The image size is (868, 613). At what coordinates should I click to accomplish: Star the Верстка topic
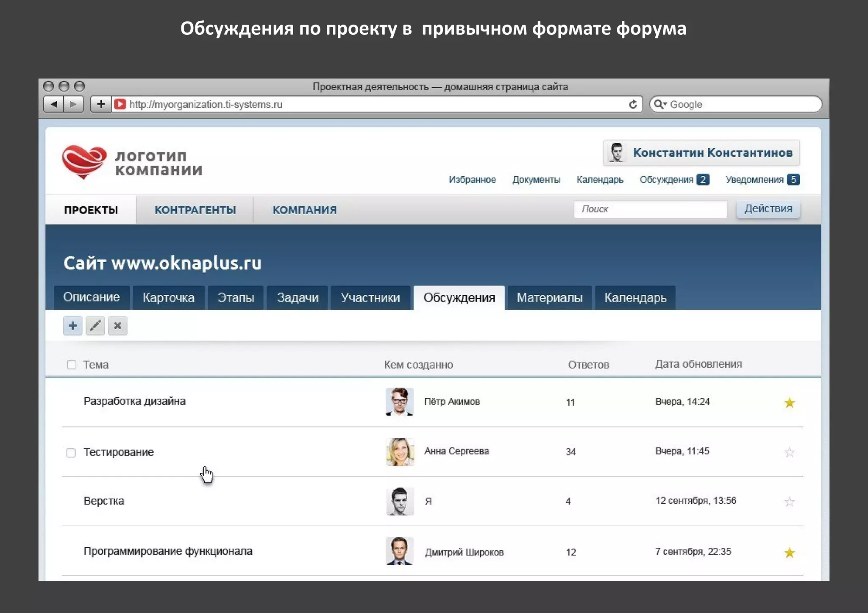click(x=789, y=502)
